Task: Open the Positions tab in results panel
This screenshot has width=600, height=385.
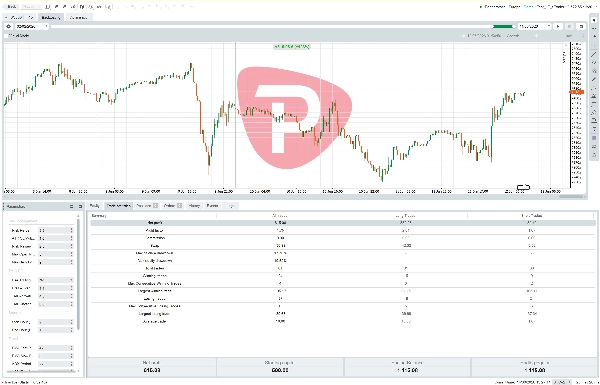Action: coord(147,206)
